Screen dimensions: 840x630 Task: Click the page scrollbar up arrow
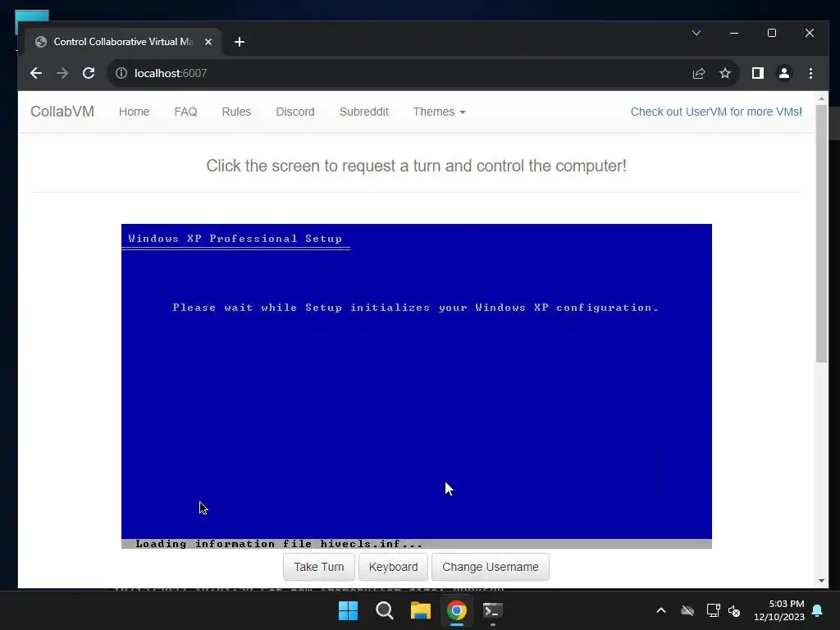[x=821, y=98]
